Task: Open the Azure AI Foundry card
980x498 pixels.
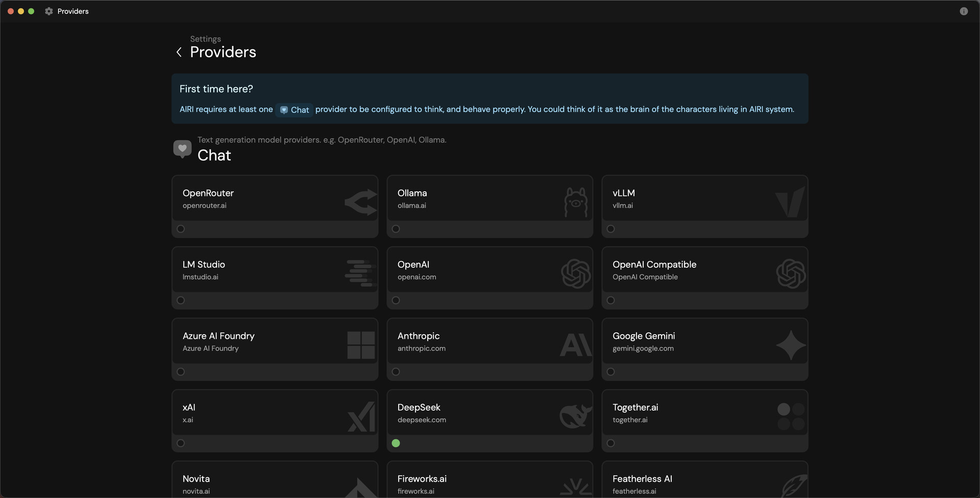Action: [x=275, y=350]
